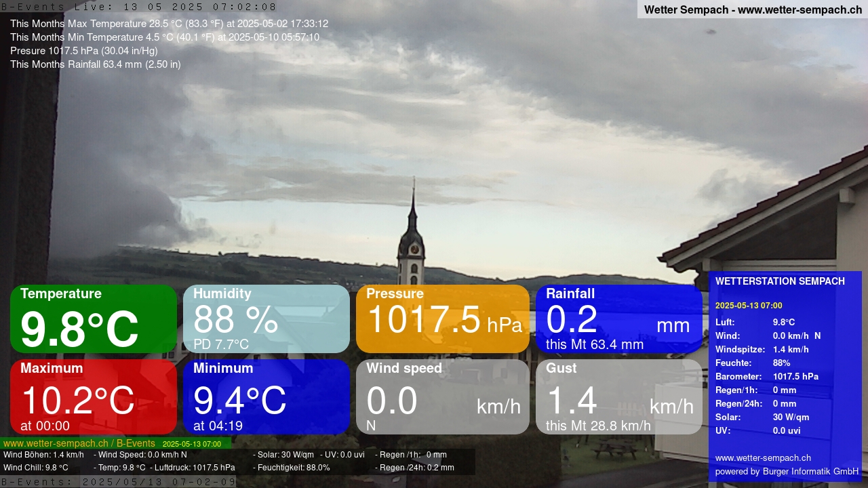The width and height of the screenshot is (868, 488).
Task: Click 'Wind Speed: 0.0 km/h N' in bottom ticker
Action: (x=140, y=455)
